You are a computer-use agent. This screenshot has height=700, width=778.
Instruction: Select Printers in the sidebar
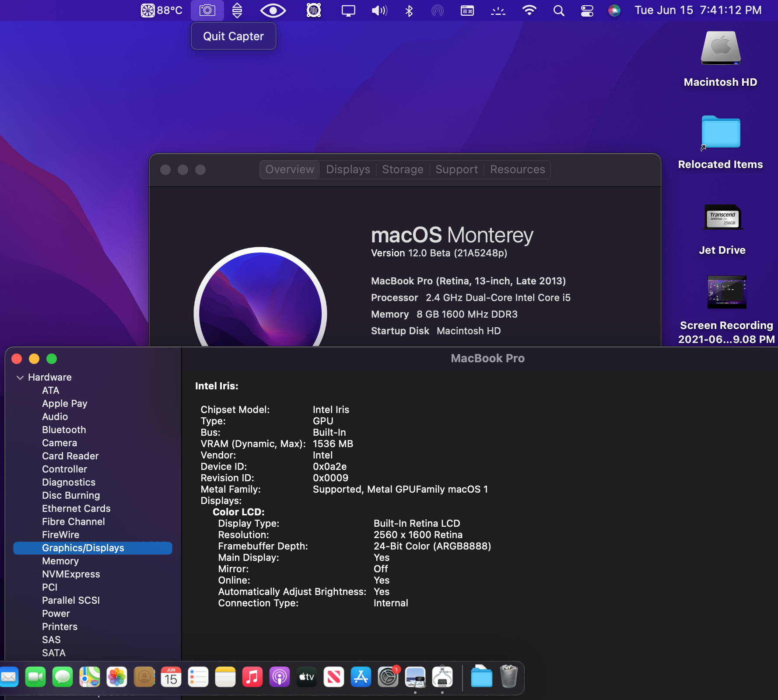click(60, 626)
